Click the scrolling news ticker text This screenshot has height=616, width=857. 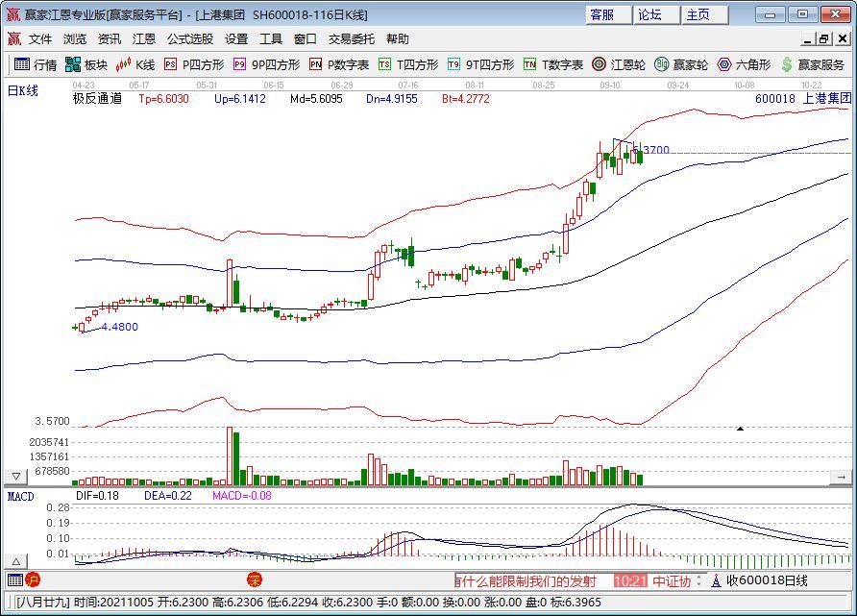[526, 580]
